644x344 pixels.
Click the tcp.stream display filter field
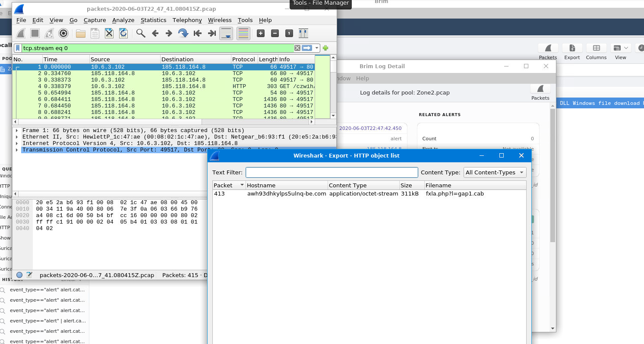158,48
